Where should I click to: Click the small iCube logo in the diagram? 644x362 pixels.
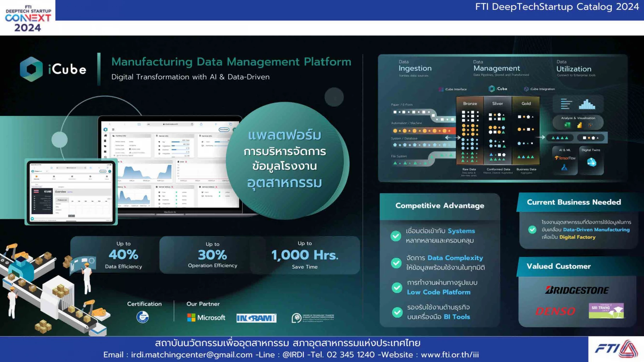498,89
